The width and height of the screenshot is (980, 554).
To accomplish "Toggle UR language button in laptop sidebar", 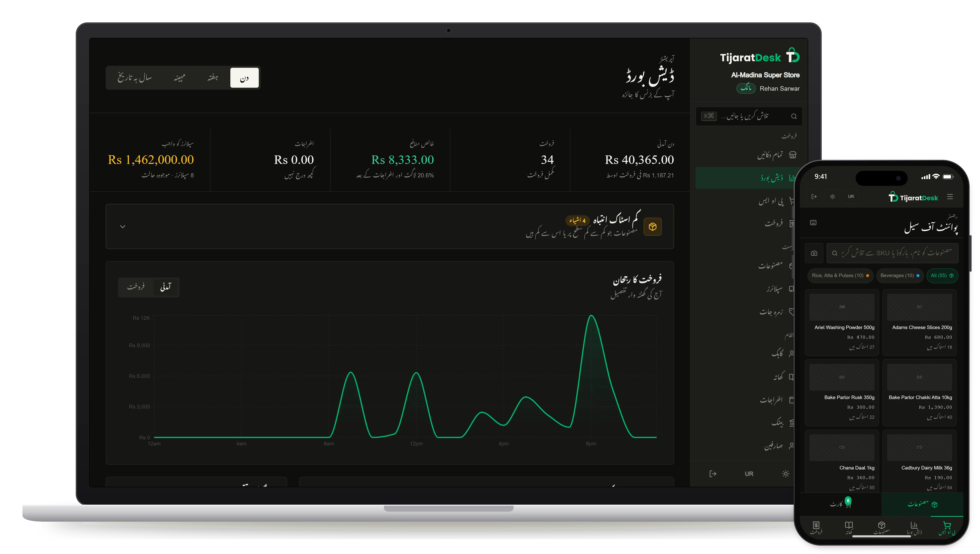I will tap(749, 474).
